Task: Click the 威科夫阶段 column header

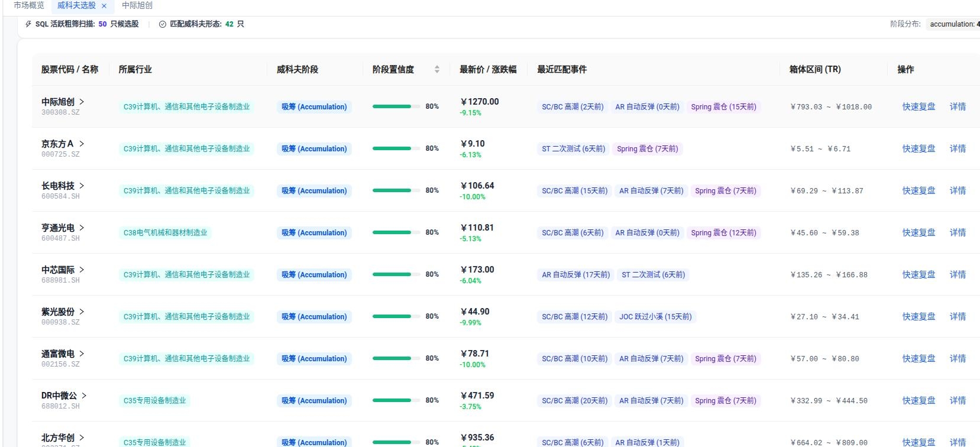Action: (x=297, y=69)
